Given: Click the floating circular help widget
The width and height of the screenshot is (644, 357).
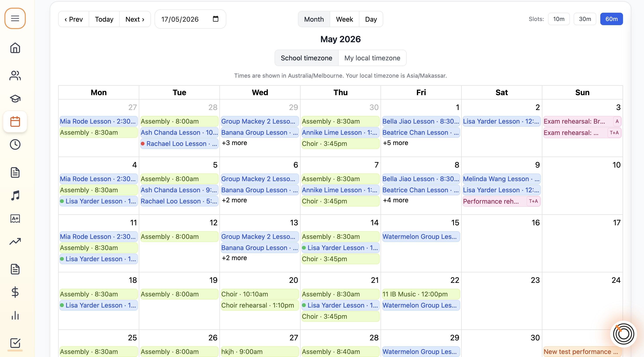Looking at the screenshot, I should click(x=623, y=334).
